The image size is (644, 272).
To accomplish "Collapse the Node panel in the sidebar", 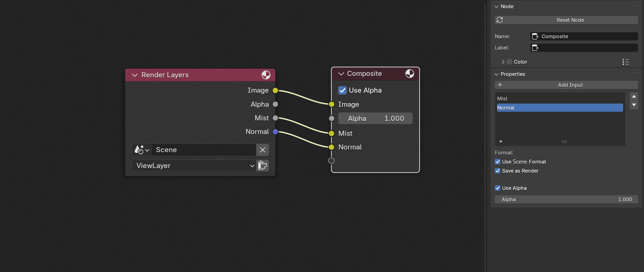I will [x=496, y=6].
